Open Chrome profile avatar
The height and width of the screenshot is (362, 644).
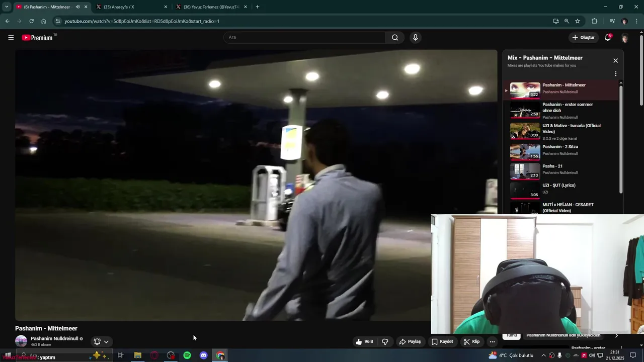click(x=624, y=21)
